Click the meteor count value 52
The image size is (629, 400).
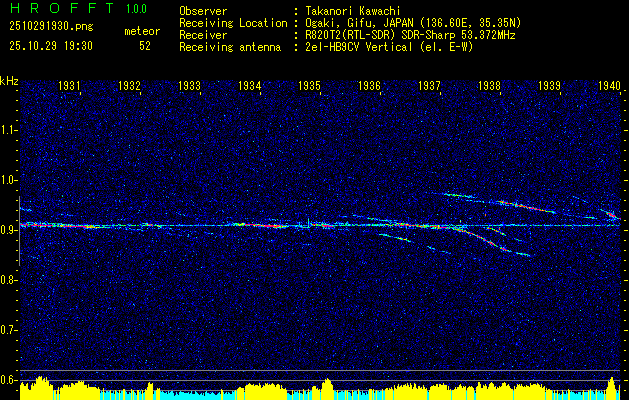click(145, 46)
